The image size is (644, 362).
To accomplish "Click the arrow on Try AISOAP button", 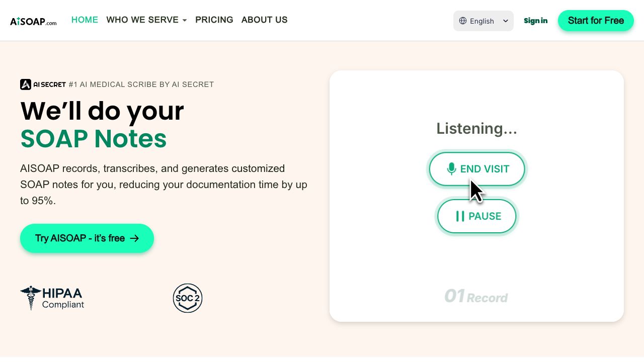I will pos(134,238).
